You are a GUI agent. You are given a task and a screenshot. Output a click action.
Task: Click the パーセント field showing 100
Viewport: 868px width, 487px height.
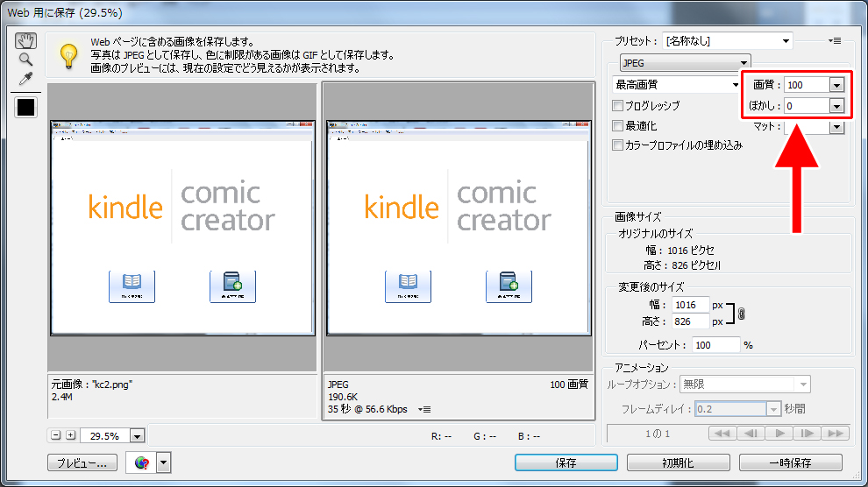click(715, 345)
